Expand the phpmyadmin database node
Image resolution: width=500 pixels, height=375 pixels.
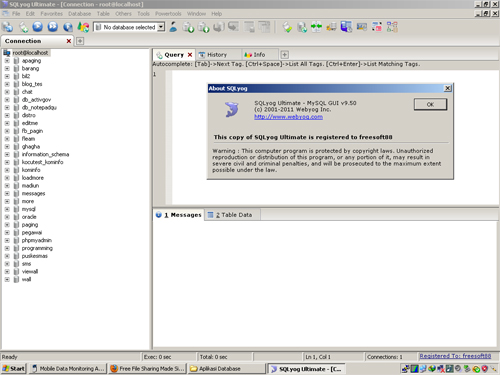[x=7, y=240]
